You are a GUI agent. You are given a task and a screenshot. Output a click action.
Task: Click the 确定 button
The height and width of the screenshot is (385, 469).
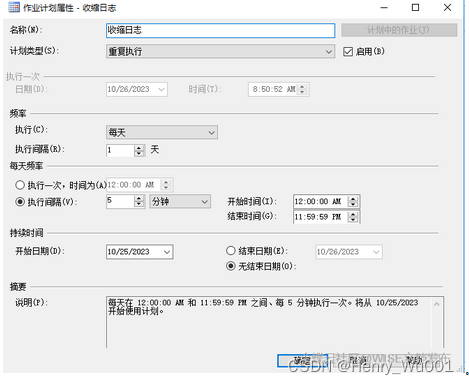coord(302,360)
